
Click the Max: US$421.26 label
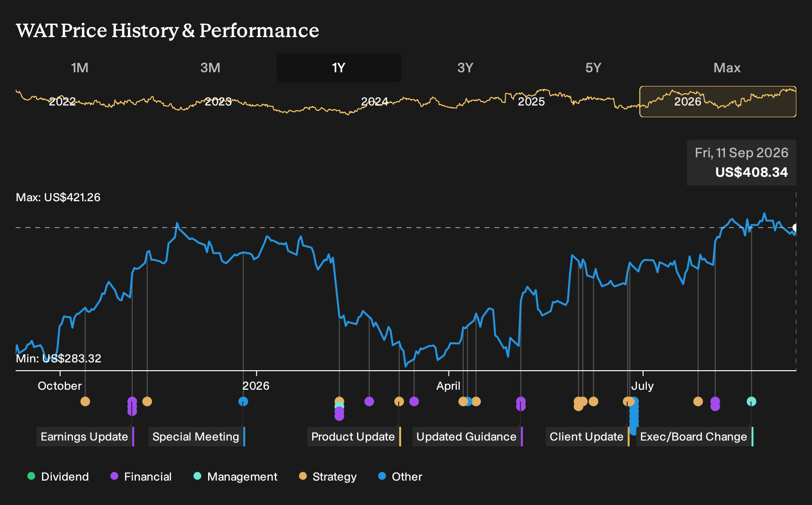click(x=58, y=197)
